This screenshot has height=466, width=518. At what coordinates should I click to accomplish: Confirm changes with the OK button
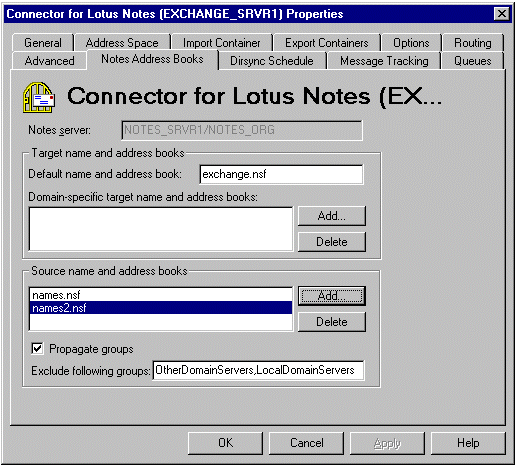pos(225,443)
